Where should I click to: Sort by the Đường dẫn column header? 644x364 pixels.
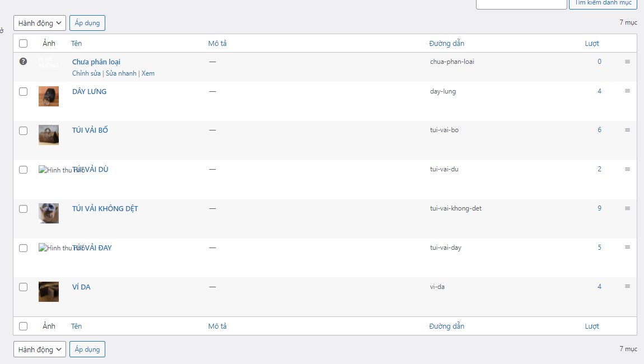click(446, 44)
